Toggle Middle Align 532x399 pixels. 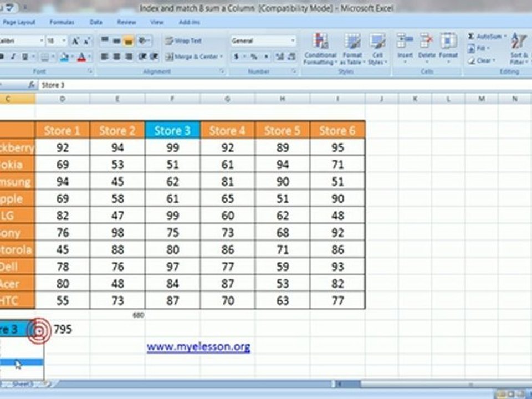pyautogui.click(x=116, y=41)
